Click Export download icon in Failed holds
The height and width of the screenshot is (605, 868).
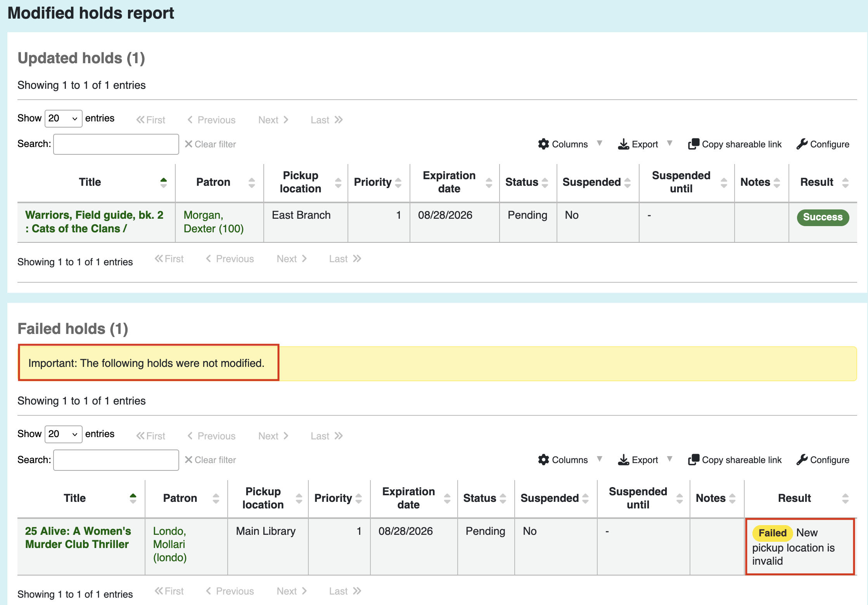[x=623, y=460]
